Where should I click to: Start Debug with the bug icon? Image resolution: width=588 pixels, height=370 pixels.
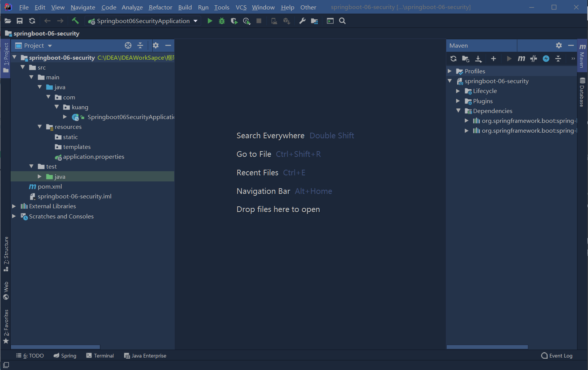222,21
